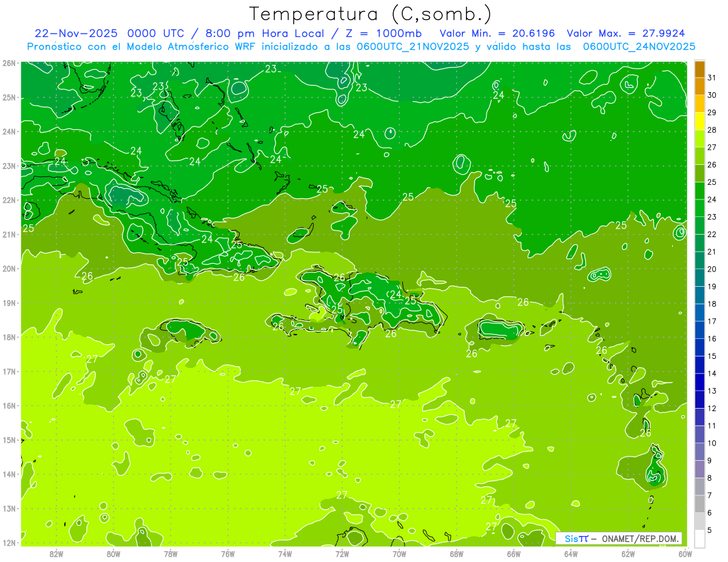The image size is (728, 562).
Task: Click the "Z = 1000mb" pressure level text
Action: (383, 33)
